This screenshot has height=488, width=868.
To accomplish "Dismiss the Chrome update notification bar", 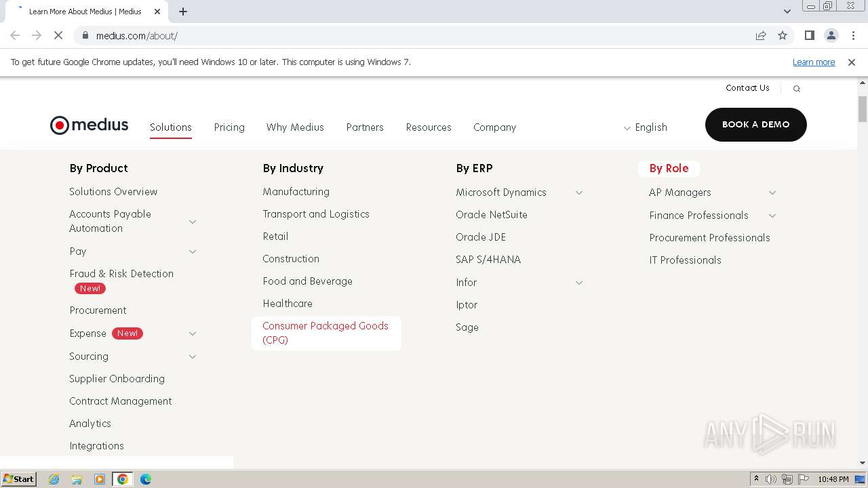I will coord(852,62).
